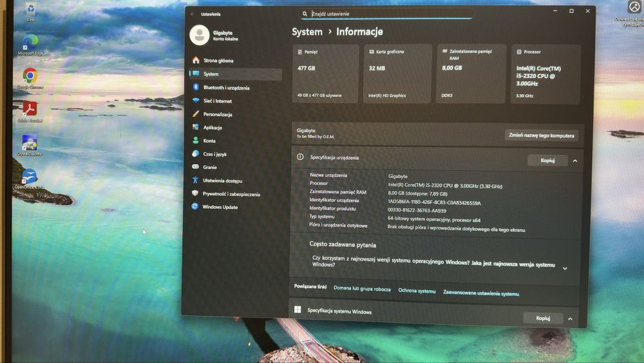644x363 pixels.
Task: Open the Karta graficzna 32 MB card
Action: [397, 74]
